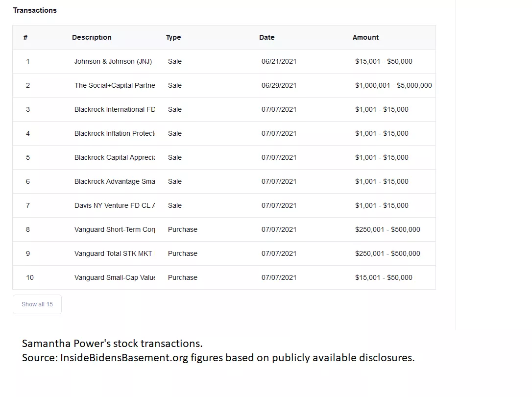Select the Vanguard Total STK MKT entry

113,253
